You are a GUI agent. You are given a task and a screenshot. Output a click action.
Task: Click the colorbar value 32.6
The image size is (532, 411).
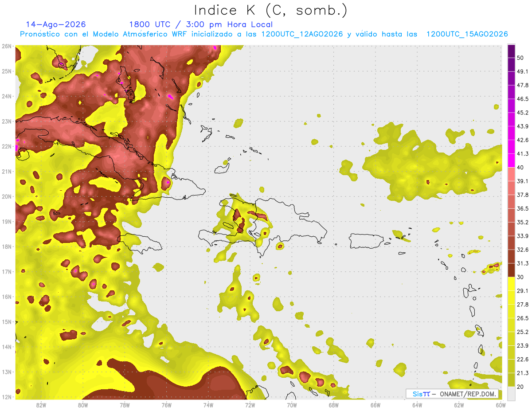click(522, 250)
